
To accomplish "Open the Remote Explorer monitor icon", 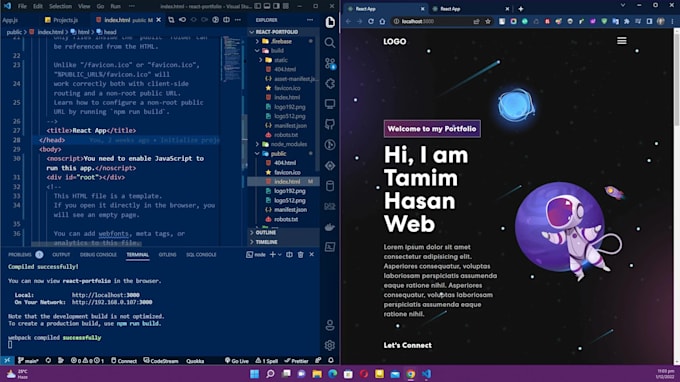I will point(330,104).
